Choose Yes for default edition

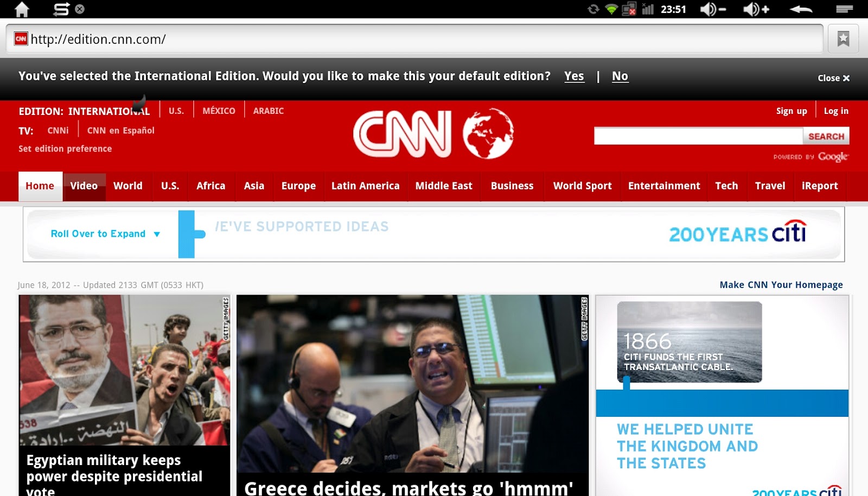[x=574, y=77]
